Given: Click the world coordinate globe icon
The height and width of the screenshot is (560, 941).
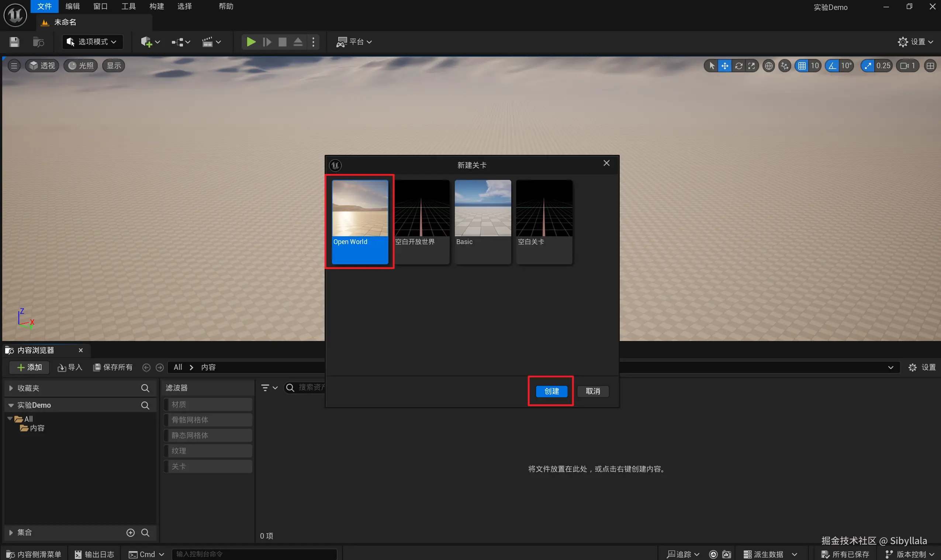Looking at the screenshot, I should (768, 66).
